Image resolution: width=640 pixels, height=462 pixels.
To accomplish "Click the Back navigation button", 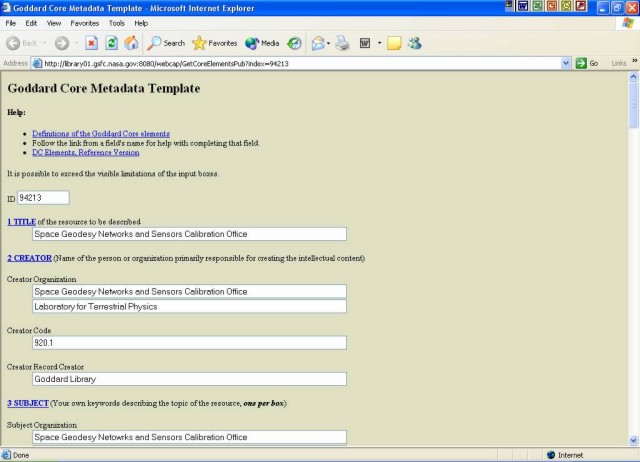I will coord(21,43).
